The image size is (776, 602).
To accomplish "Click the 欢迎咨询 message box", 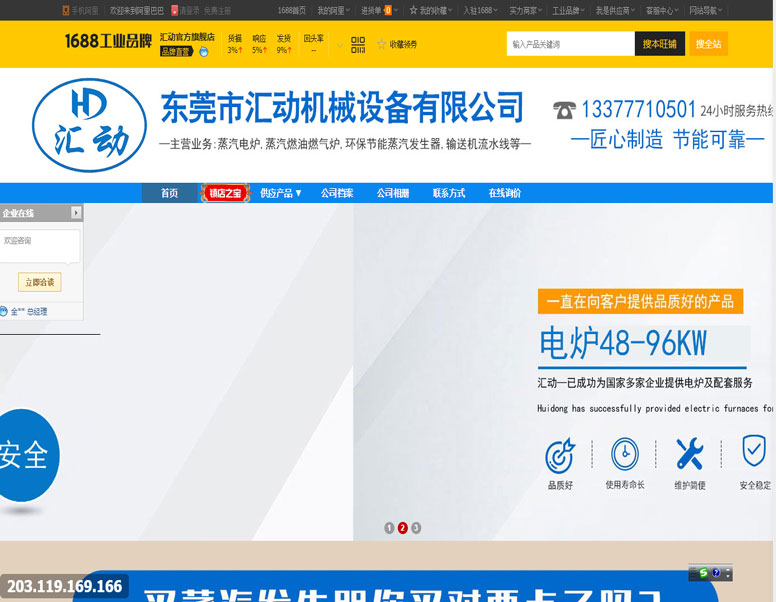I will coord(39,246).
